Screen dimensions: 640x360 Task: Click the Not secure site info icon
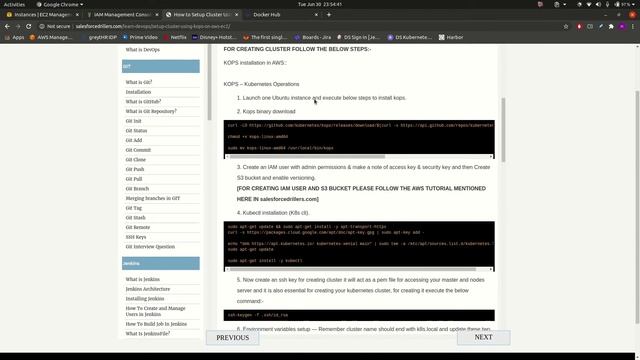(x=42, y=26)
